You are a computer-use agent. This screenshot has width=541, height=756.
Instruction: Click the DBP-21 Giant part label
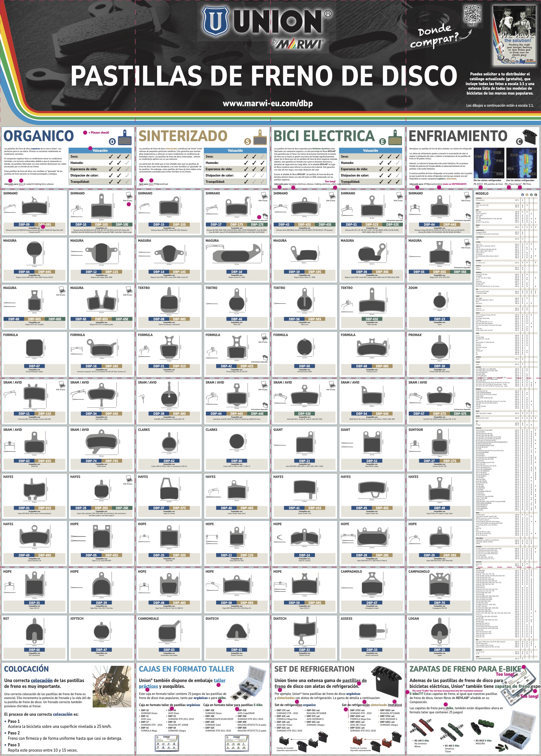point(305,461)
